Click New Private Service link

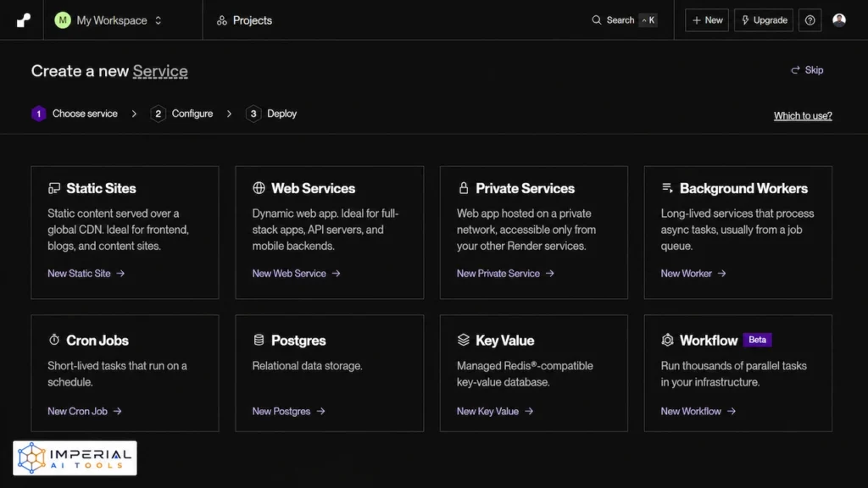505,274
